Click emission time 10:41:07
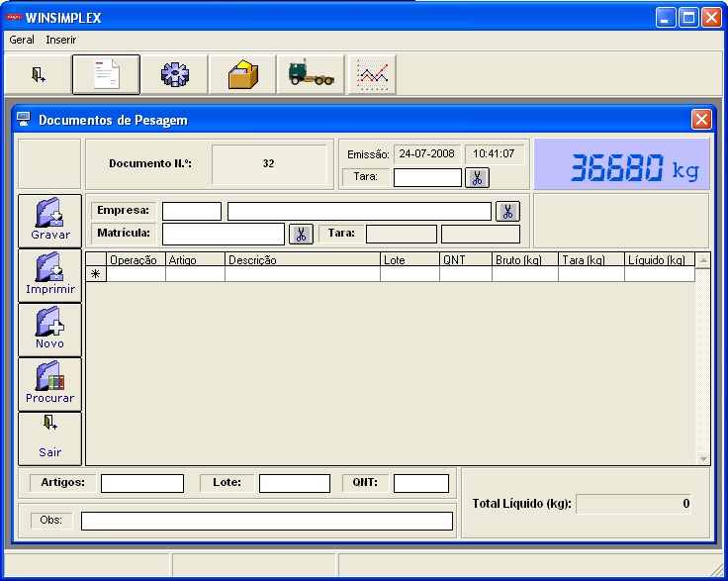This screenshot has height=581, width=728. coord(494,153)
